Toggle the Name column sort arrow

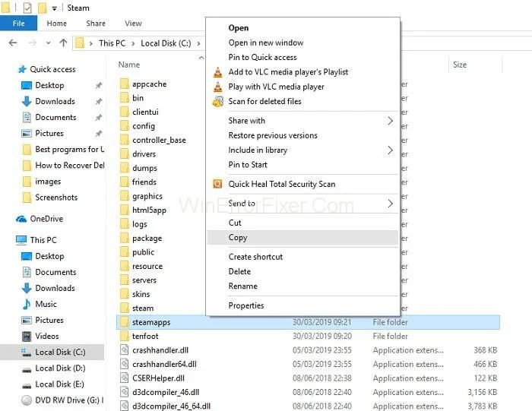tap(201, 58)
